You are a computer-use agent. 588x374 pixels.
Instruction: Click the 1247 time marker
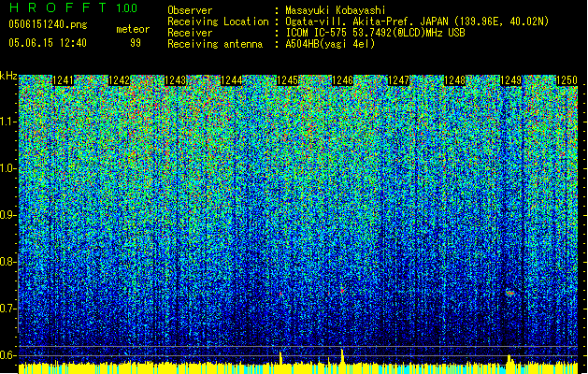(x=398, y=80)
